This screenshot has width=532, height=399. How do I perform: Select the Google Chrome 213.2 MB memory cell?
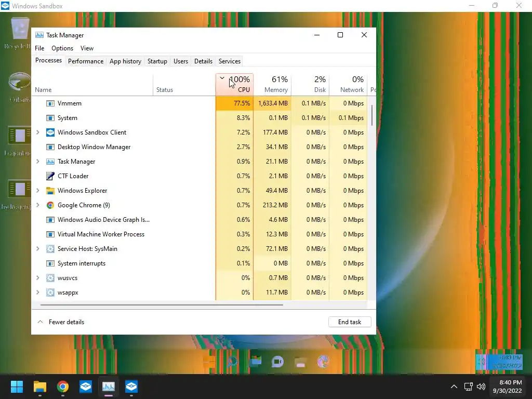pyautogui.click(x=272, y=205)
